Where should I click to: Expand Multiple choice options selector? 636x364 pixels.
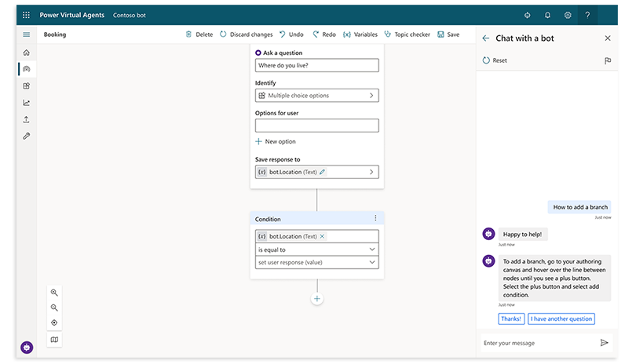(x=316, y=96)
